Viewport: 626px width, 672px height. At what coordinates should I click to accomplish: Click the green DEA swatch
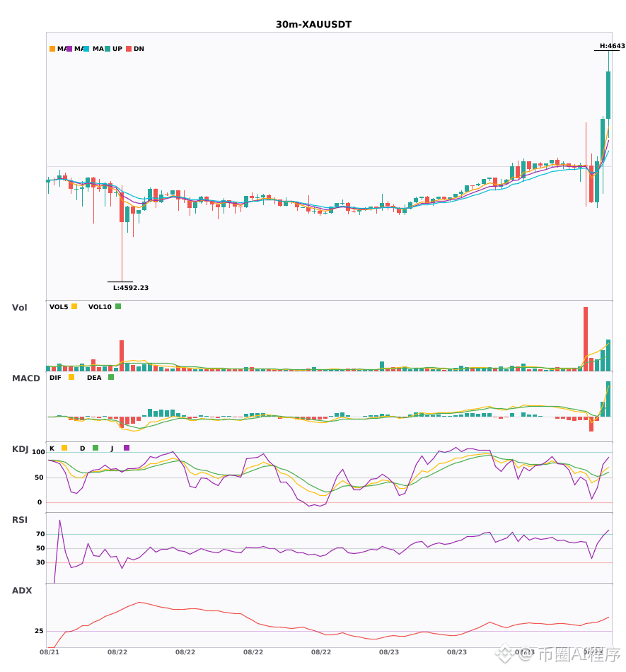tap(111, 377)
